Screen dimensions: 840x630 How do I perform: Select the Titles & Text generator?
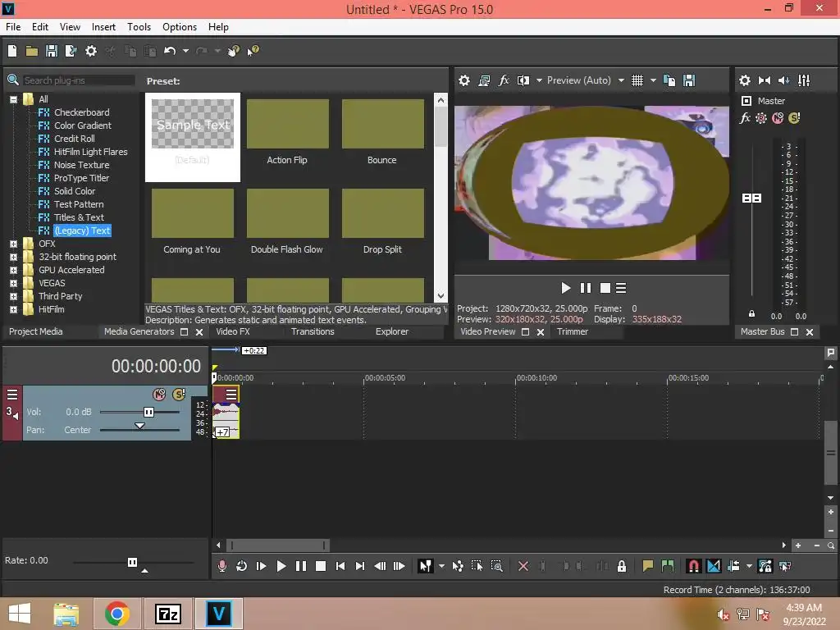click(79, 217)
